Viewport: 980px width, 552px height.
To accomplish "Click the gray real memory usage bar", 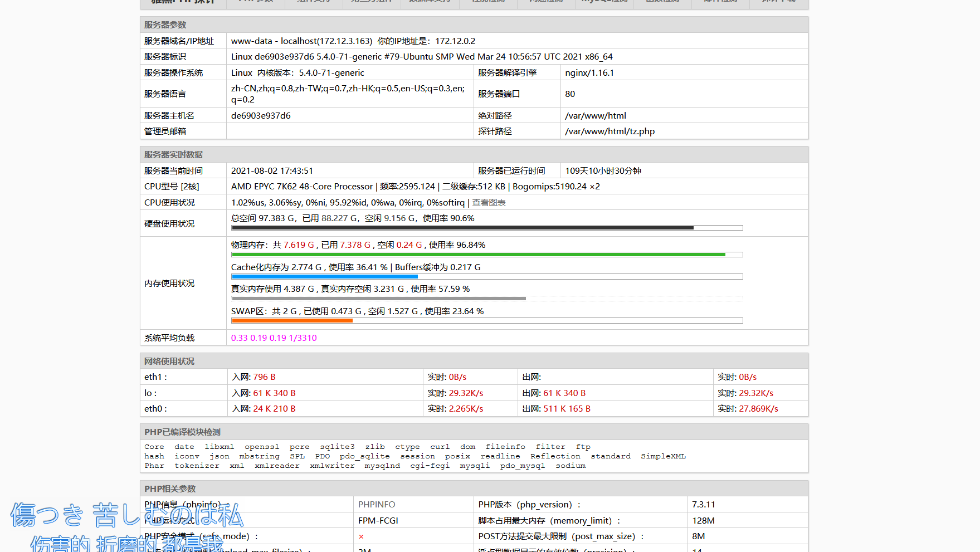I will (x=487, y=299).
